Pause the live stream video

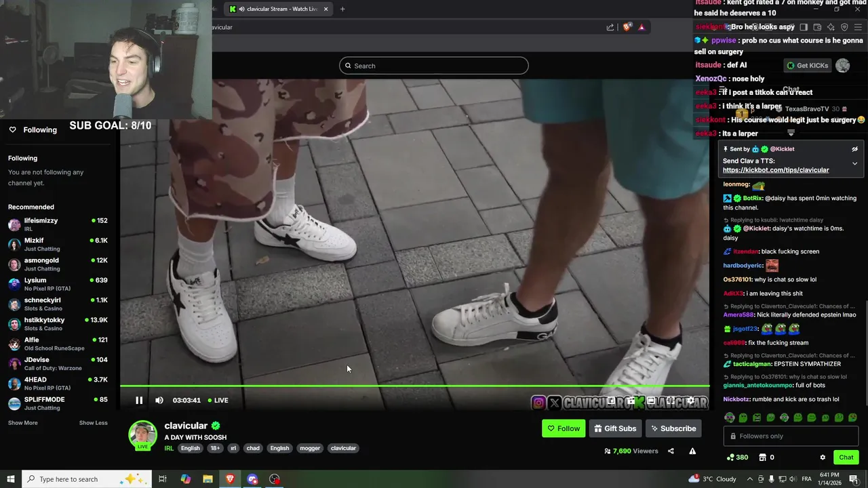click(139, 401)
